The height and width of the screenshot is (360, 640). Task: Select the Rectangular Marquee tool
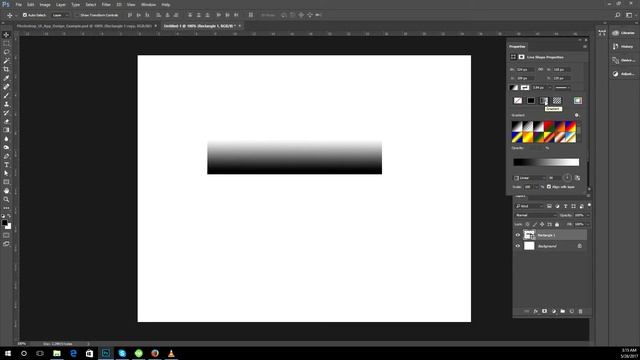6,43
